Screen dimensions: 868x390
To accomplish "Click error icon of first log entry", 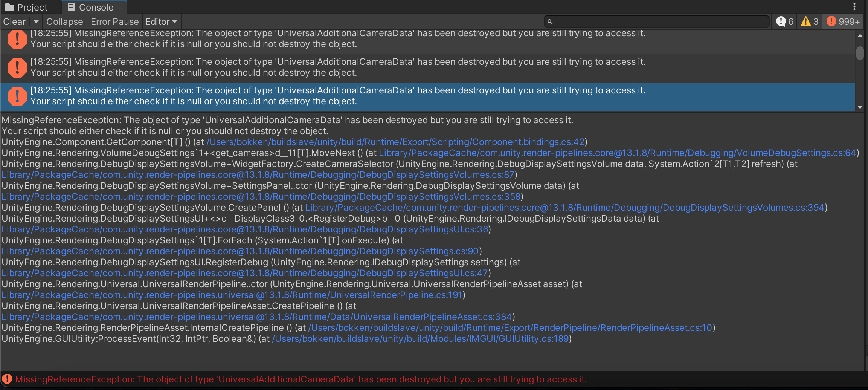I will (17, 39).
